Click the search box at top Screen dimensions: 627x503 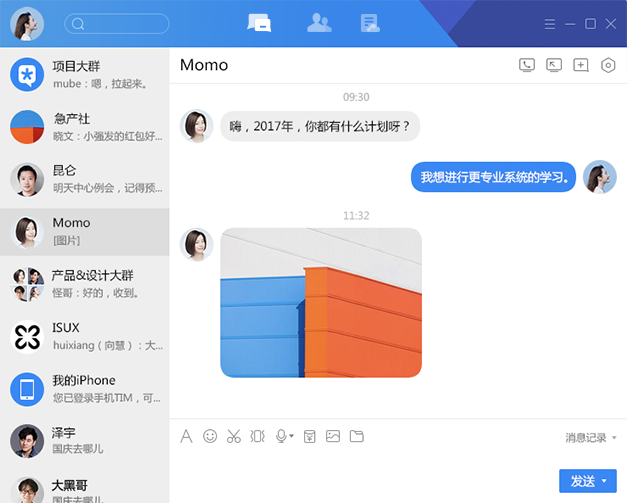point(117,23)
